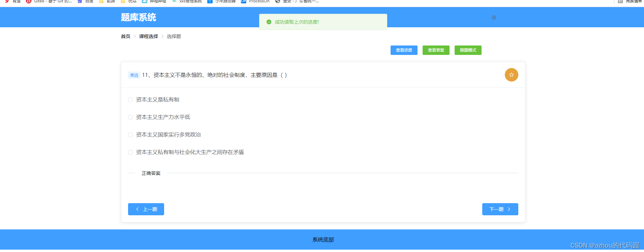Pick option 资本主义国家实行多党政治
Viewport: 644px width, 252px height.
[x=164, y=135]
